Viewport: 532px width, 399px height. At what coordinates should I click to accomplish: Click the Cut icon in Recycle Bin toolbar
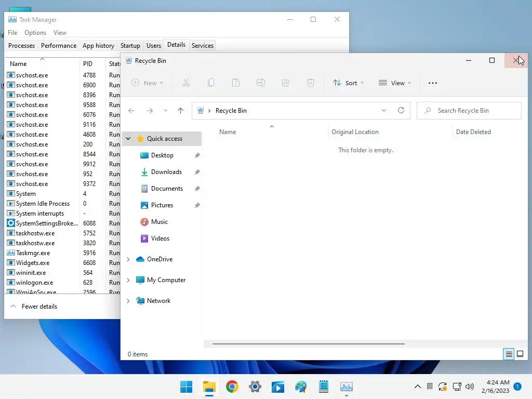(x=186, y=83)
